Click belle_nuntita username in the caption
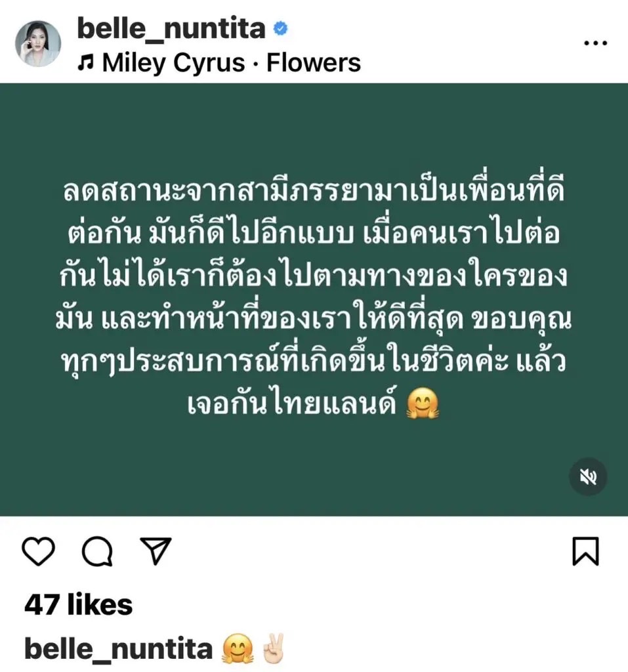Screen dimensions: 628x672 (x=118, y=649)
